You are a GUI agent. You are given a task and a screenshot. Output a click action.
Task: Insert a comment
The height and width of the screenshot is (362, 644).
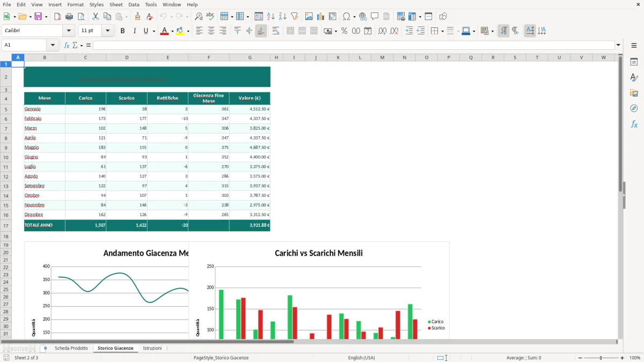pyautogui.click(x=375, y=17)
